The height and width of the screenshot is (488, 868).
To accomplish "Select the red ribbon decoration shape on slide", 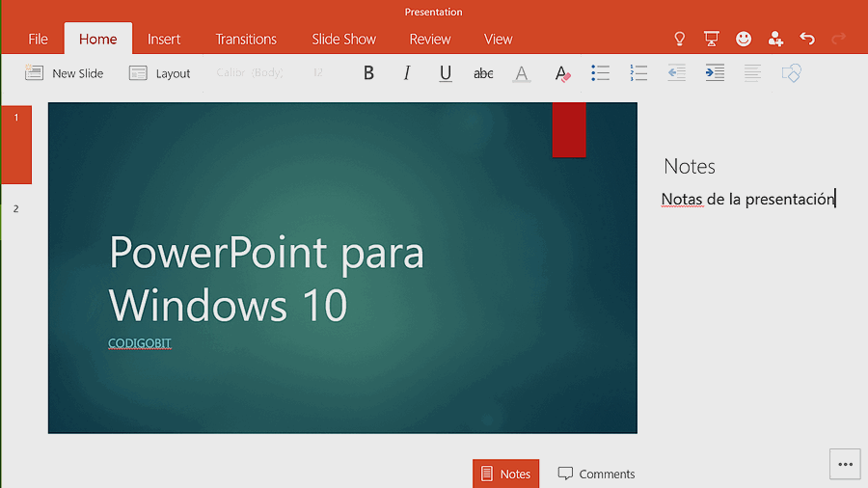I will coord(569,130).
